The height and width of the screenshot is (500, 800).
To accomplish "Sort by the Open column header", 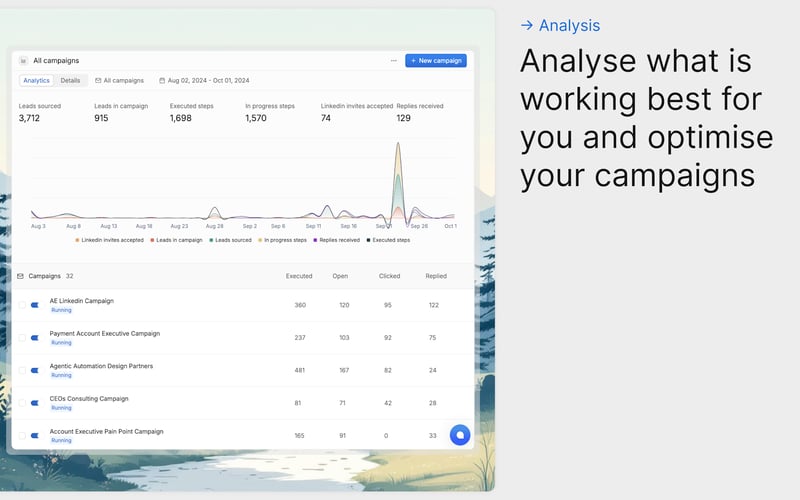I will click(340, 276).
